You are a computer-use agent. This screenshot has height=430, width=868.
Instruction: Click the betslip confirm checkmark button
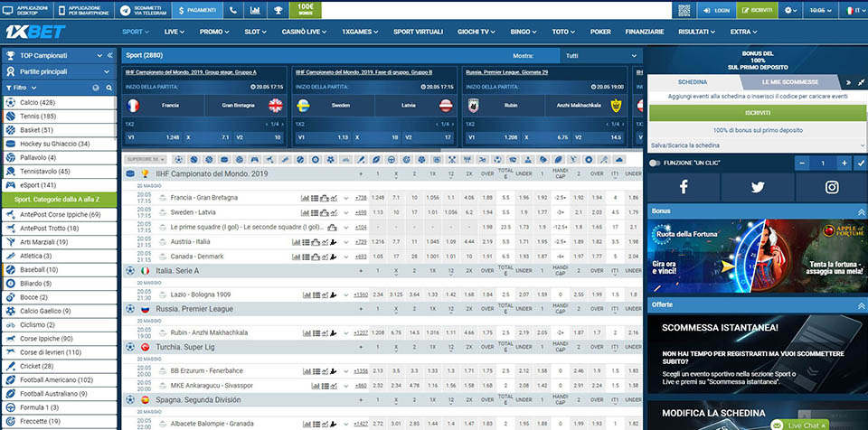[x=860, y=164]
